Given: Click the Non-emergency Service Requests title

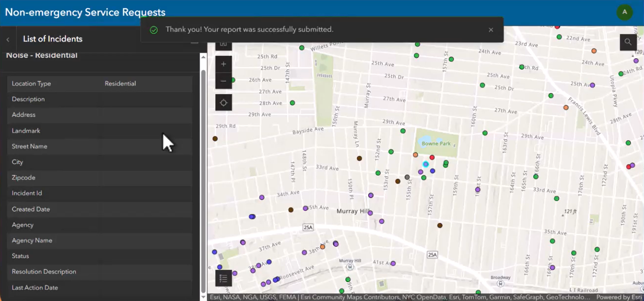Looking at the screenshot, I should (85, 12).
